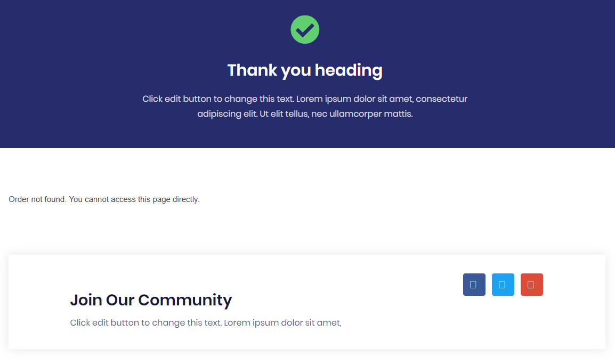Open the dark blue social icon button
Screen dimensions: 615x364
[x=474, y=285]
